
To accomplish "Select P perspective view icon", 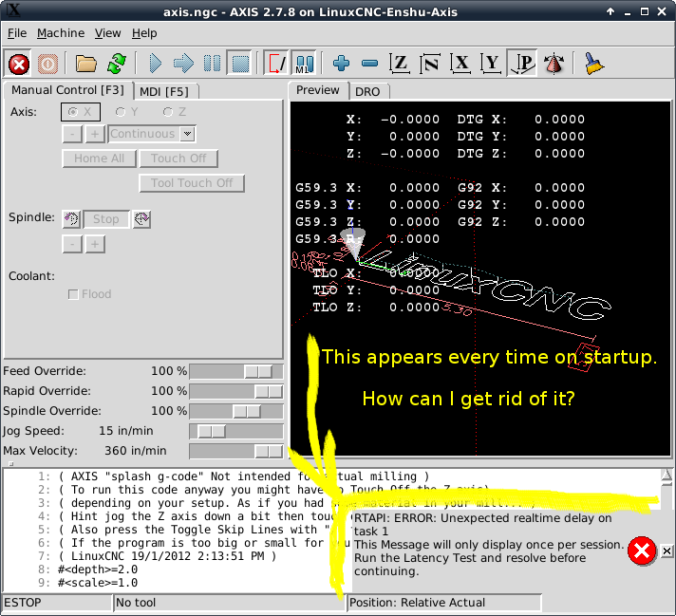I will 521,64.
